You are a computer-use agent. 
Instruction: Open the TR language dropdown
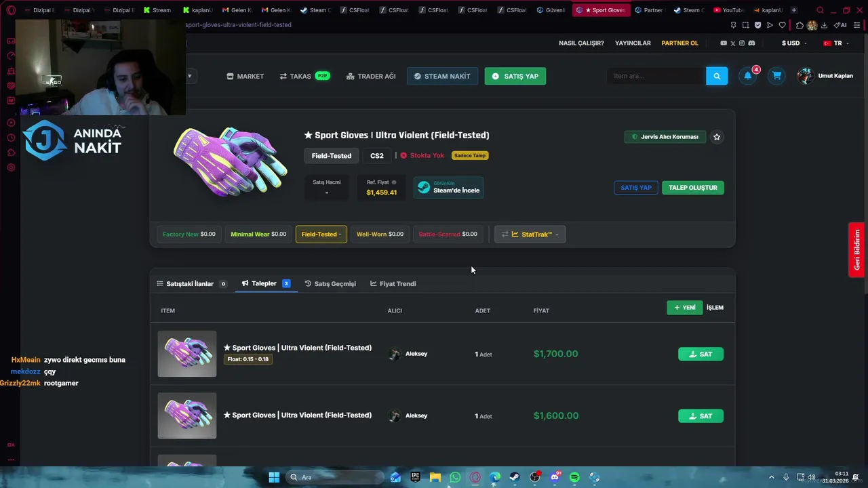(x=836, y=43)
